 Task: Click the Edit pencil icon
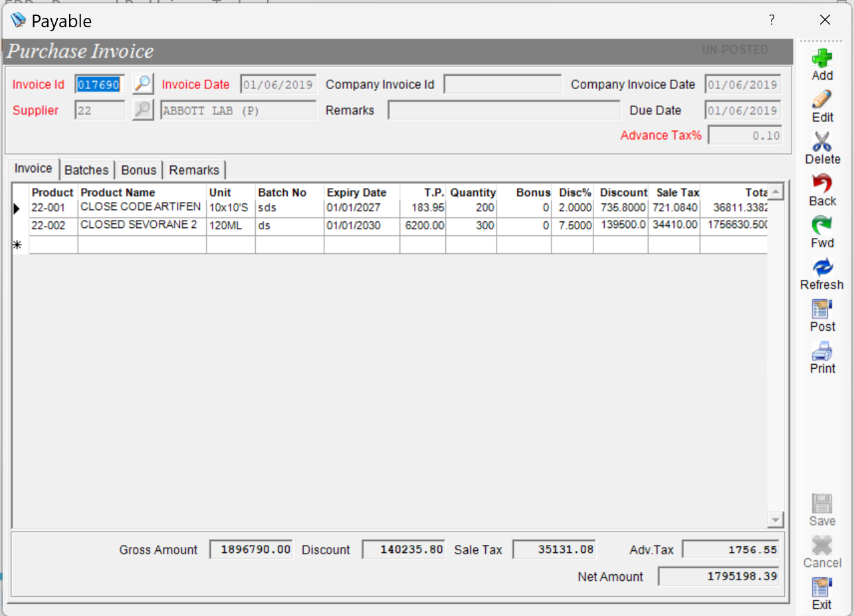[822, 100]
